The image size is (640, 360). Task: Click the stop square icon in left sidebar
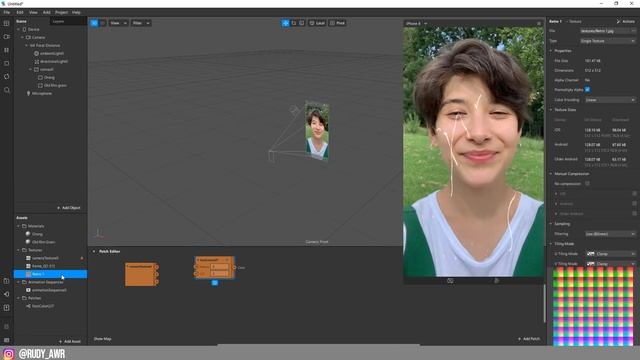pos(7,63)
